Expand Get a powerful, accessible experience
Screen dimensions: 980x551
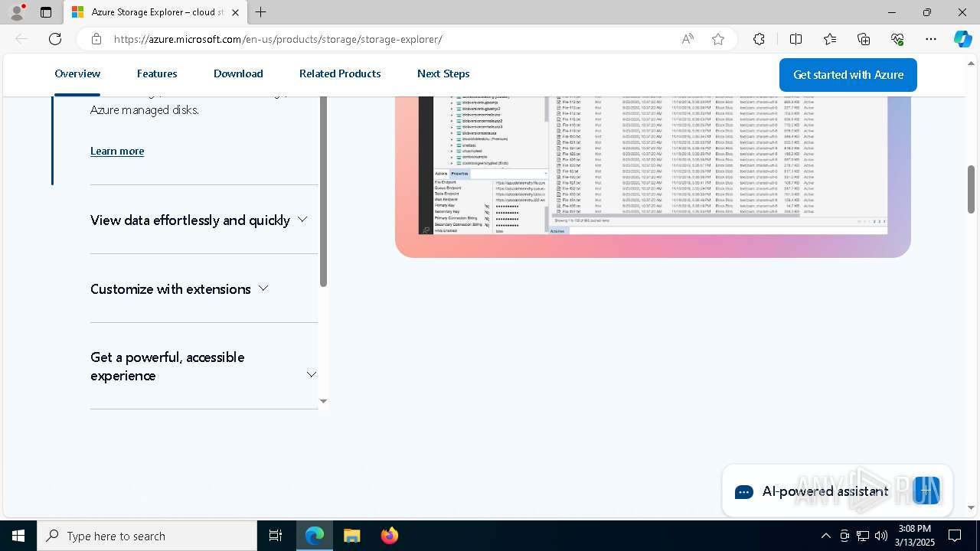point(204,367)
